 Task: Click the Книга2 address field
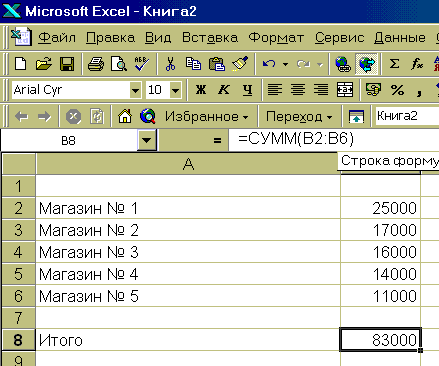pos(407,116)
